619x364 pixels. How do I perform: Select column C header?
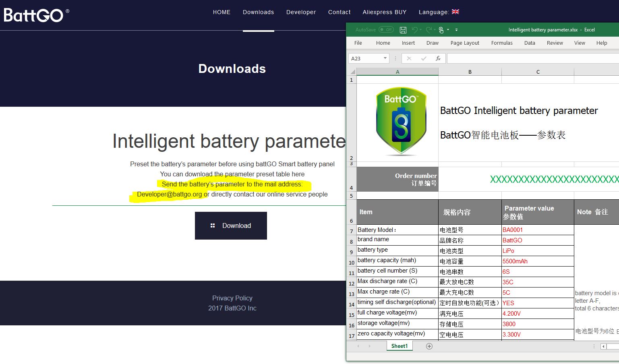pos(538,72)
